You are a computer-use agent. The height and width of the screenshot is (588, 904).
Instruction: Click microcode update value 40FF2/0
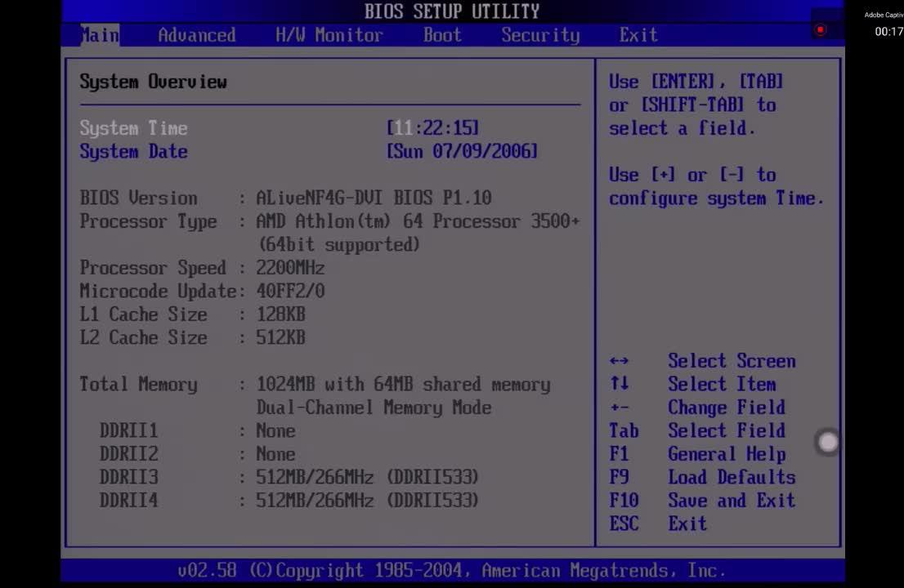pyautogui.click(x=290, y=291)
